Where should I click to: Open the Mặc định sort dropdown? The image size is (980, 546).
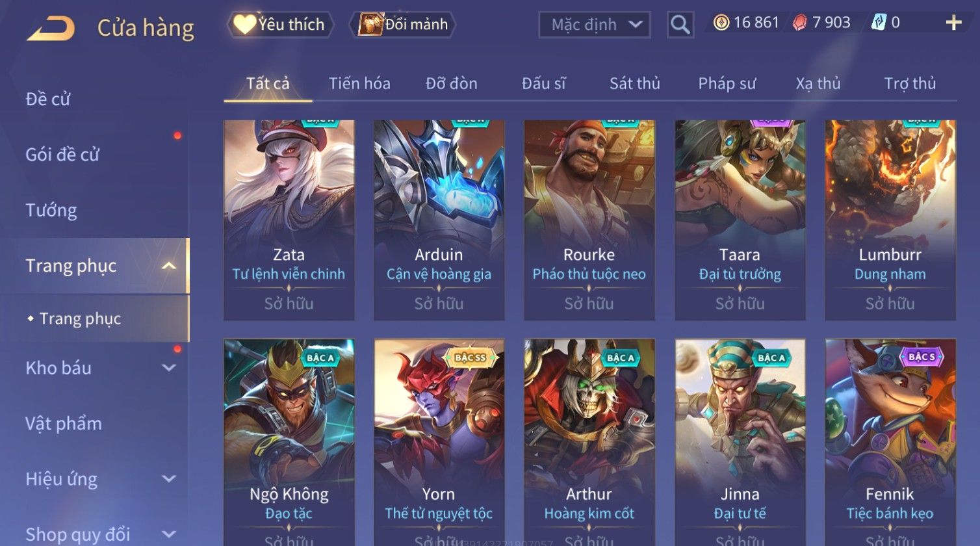point(594,25)
